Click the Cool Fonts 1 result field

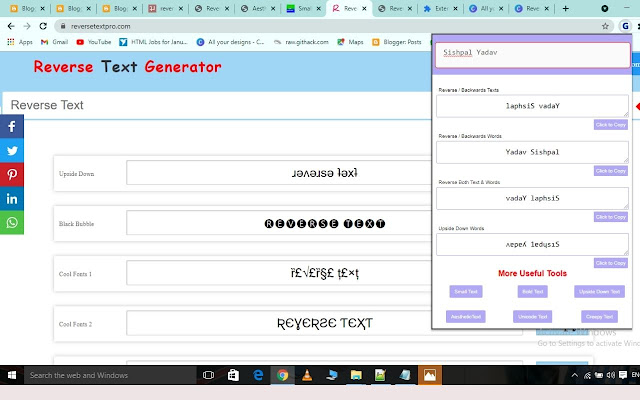click(x=279, y=273)
